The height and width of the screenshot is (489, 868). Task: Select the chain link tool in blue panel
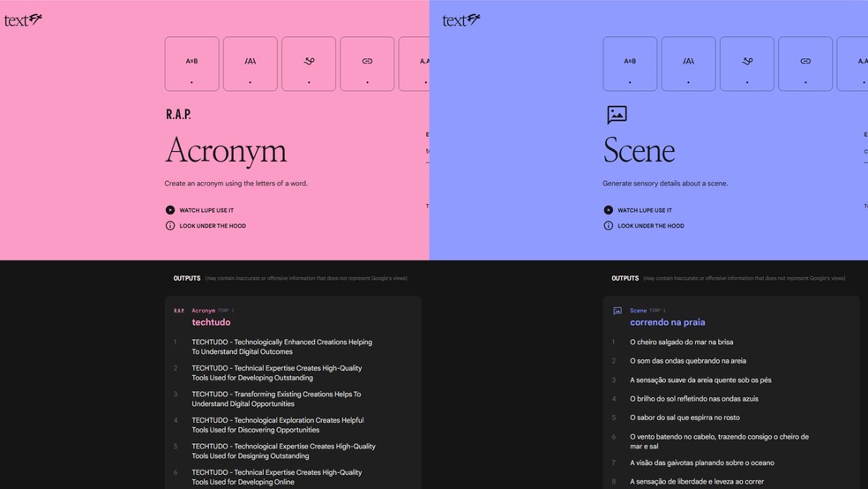coord(805,64)
